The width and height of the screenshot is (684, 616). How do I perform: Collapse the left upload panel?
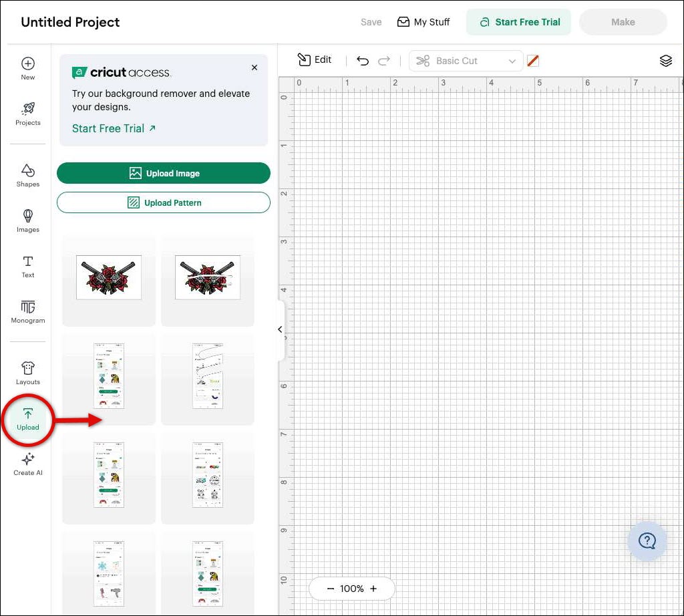pyautogui.click(x=280, y=329)
